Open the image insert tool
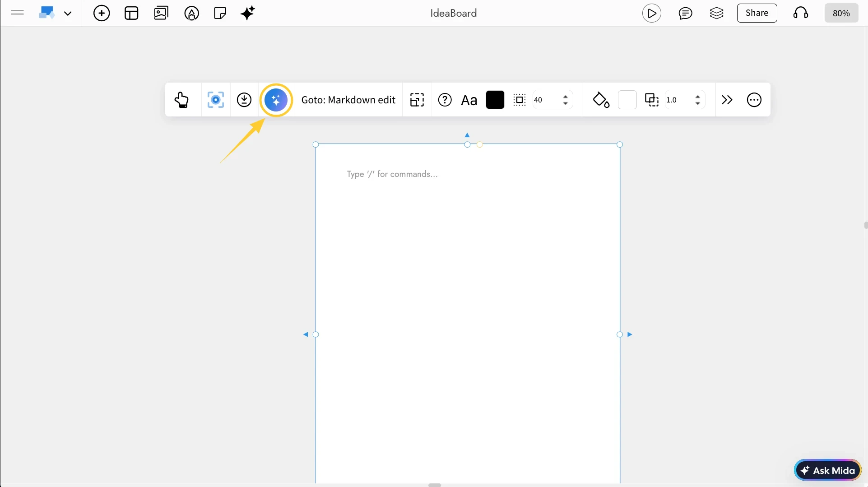The image size is (868, 487). coord(161,13)
